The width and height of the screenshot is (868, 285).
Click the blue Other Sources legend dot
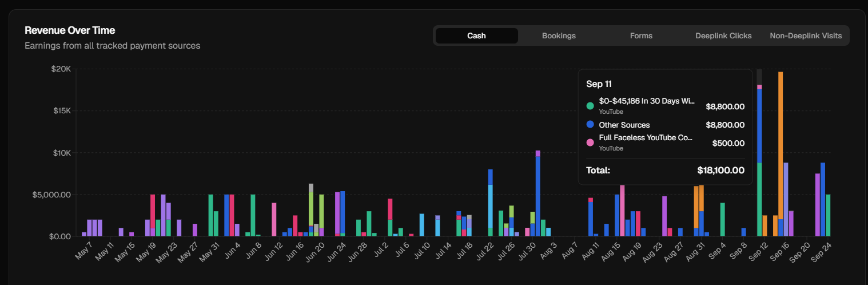pos(590,125)
